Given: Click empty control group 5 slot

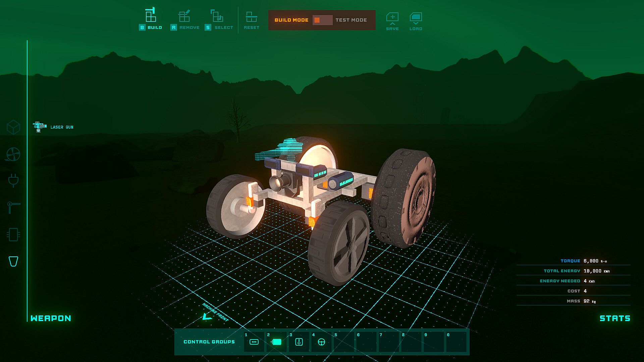Looking at the screenshot, I should [344, 342].
